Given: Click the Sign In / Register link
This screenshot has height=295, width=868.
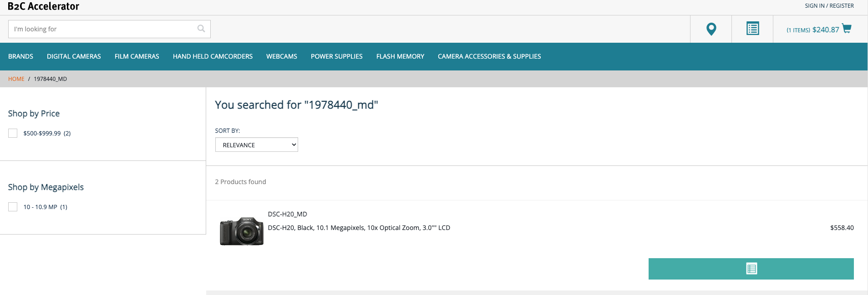Looking at the screenshot, I should point(829,6).
